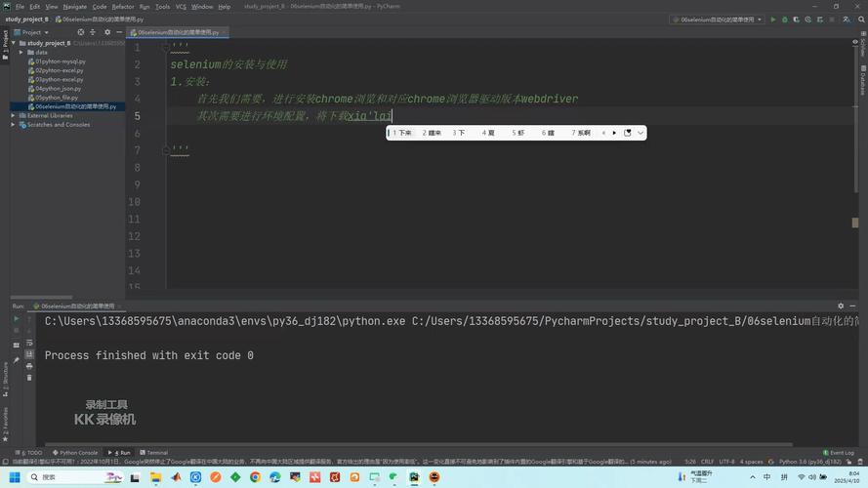Expand External Libraries node
868x488 pixels.
(14, 115)
